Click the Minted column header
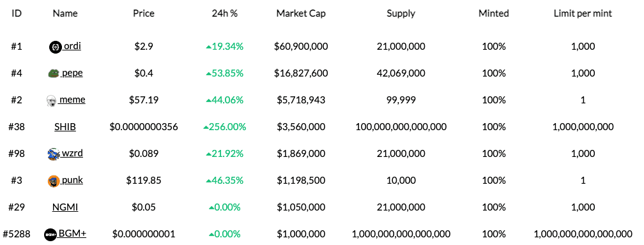This screenshot has height=245, width=644. (493, 13)
